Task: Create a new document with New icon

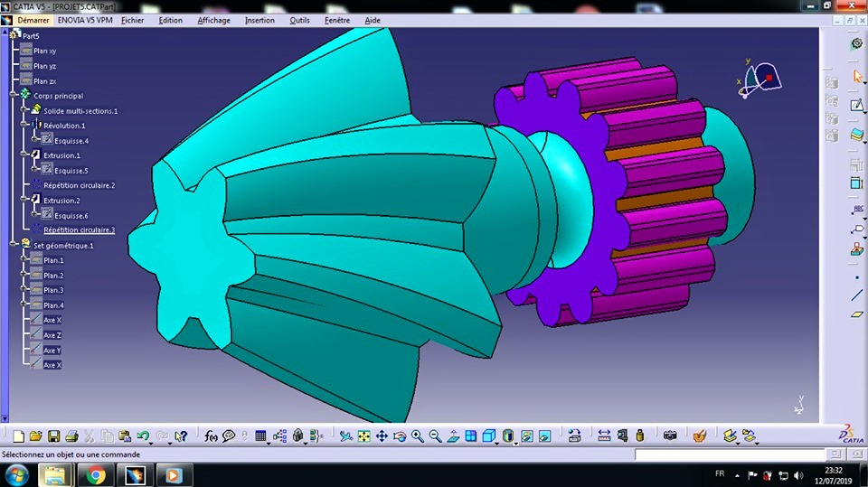Action: pyautogui.click(x=18, y=436)
